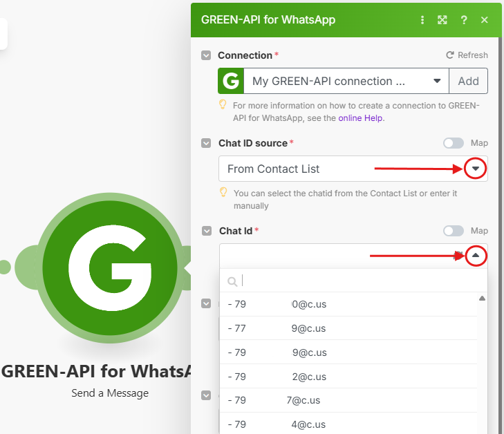This screenshot has width=504, height=434.
Task: Click the contact list scroll-up arrow
Action: point(482,299)
